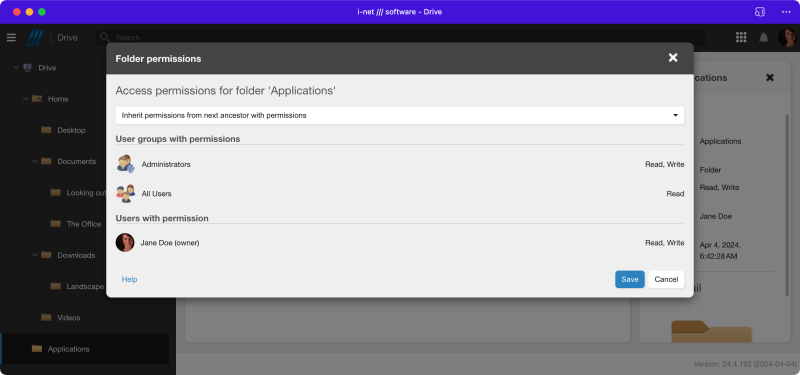
Task: Click the titlebar cast screen icon
Action: 760,12
